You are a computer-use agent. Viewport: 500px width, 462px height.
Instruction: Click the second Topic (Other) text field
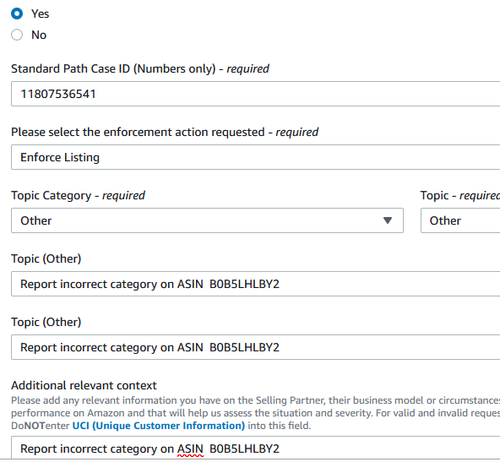click(255, 347)
